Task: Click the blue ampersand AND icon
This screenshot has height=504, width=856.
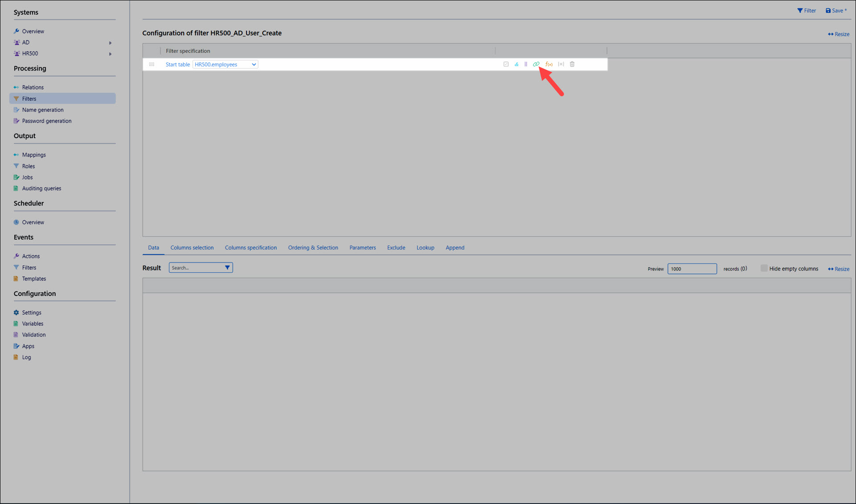Action: coord(516,64)
